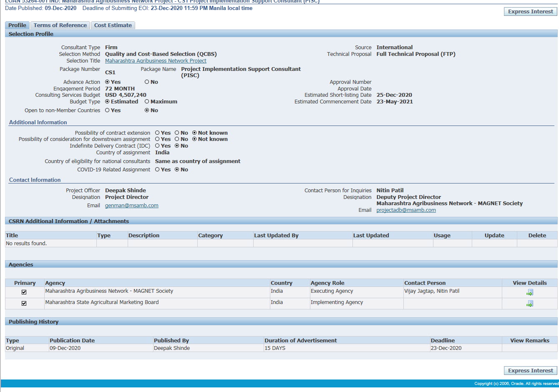
Task: Select Yes for COVID-19 Related Assignment
Action: 157,170
